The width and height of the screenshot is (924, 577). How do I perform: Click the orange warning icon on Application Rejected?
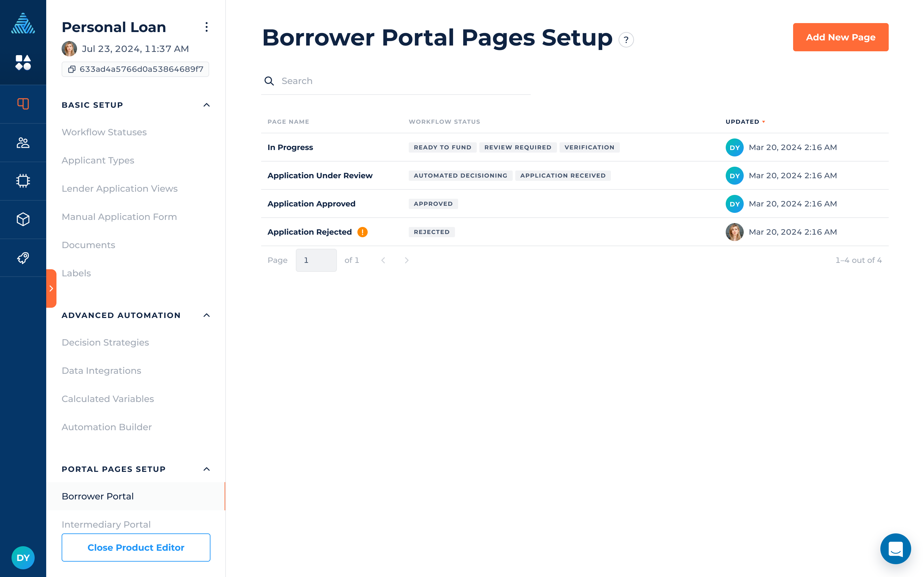click(362, 232)
